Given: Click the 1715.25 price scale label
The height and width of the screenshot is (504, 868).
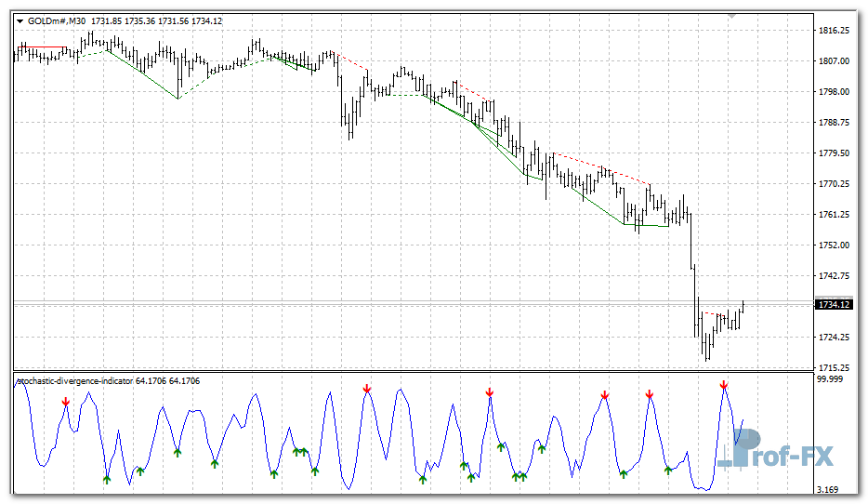Looking at the screenshot, I should point(834,368).
